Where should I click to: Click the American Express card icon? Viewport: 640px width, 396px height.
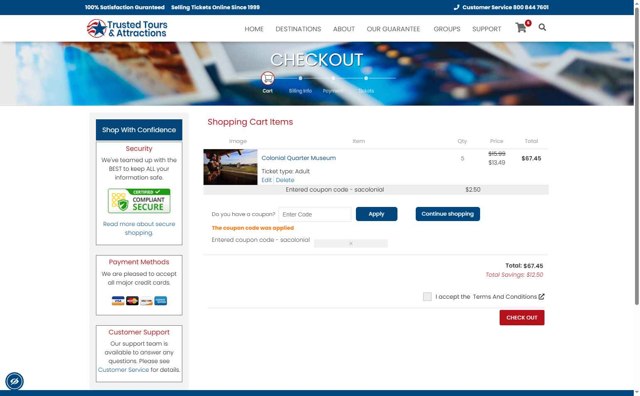[x=160, y=301]
